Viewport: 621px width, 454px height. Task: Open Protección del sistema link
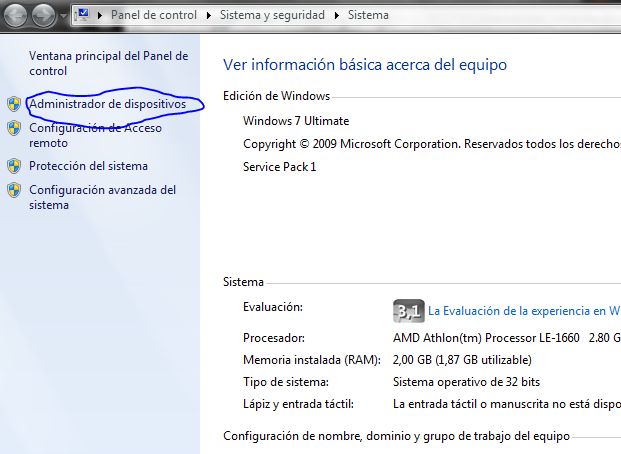[x=88, y=166]
